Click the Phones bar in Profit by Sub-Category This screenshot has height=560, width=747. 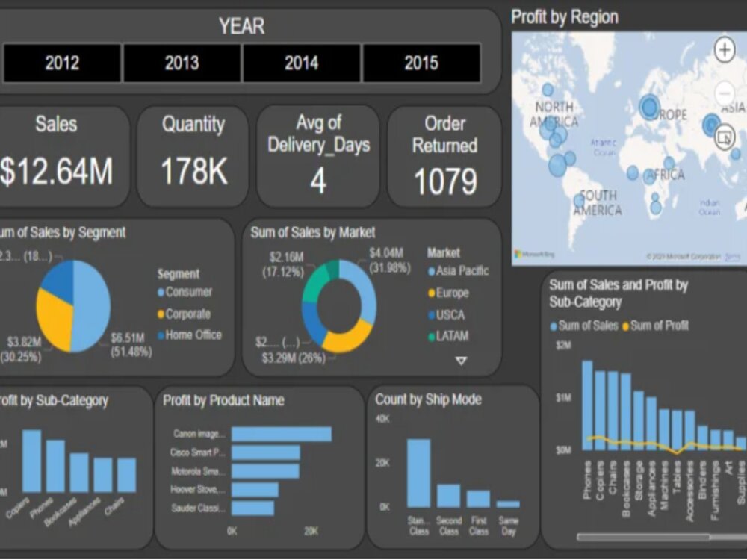point(55,466)
